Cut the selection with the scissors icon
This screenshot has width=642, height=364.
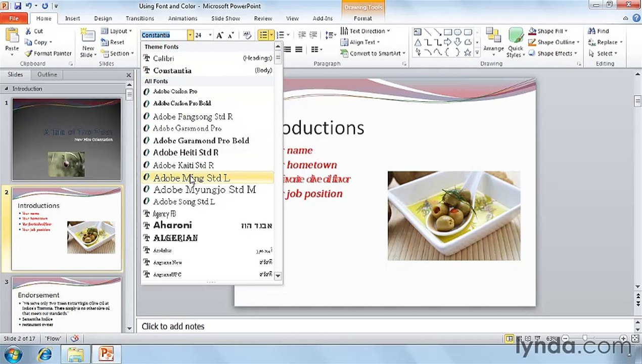[x=28, y=31]
